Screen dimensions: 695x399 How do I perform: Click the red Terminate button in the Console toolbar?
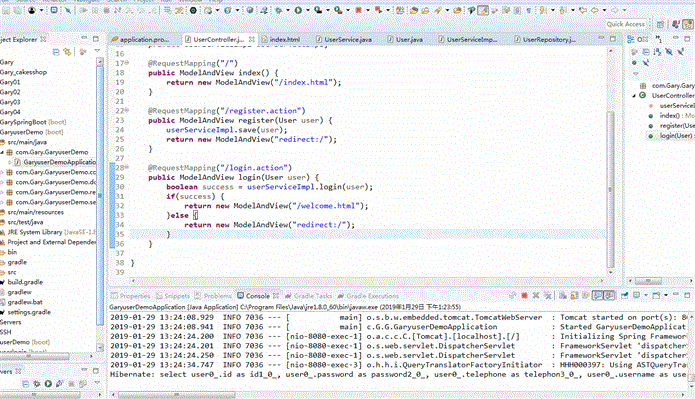524,295
